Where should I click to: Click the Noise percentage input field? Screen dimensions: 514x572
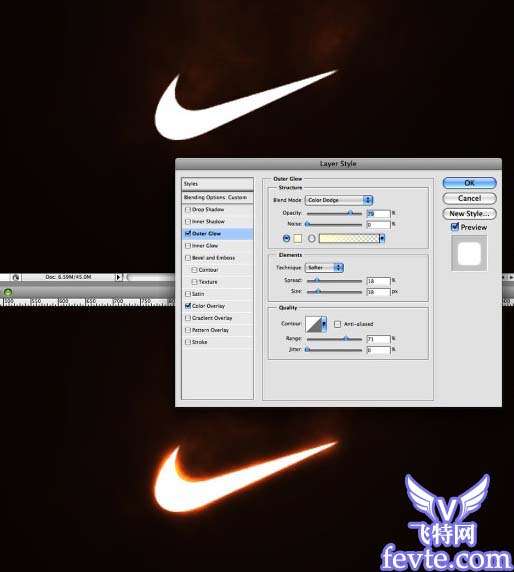pyautogui.click(x=378, y=224)
